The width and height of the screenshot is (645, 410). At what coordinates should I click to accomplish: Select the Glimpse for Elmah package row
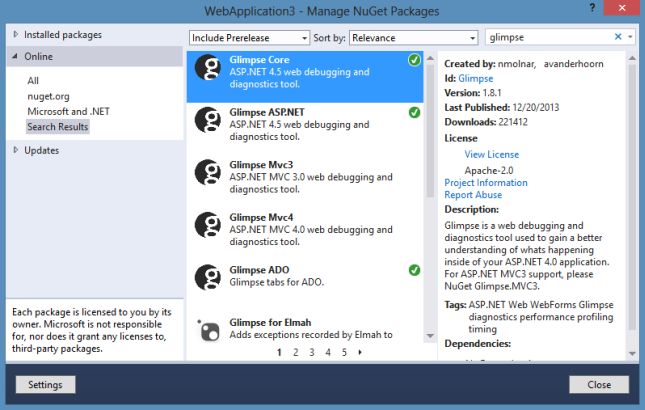(305, 328)
